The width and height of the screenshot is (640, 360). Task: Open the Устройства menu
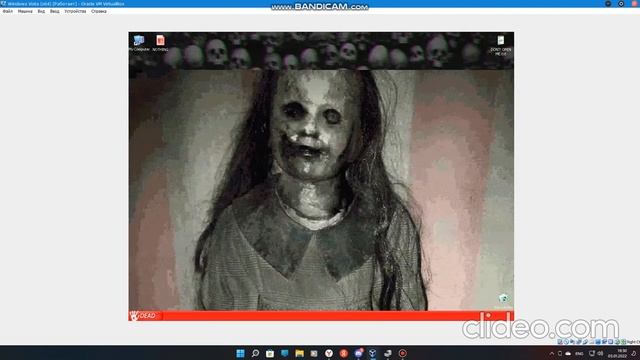tap(75, 11)
